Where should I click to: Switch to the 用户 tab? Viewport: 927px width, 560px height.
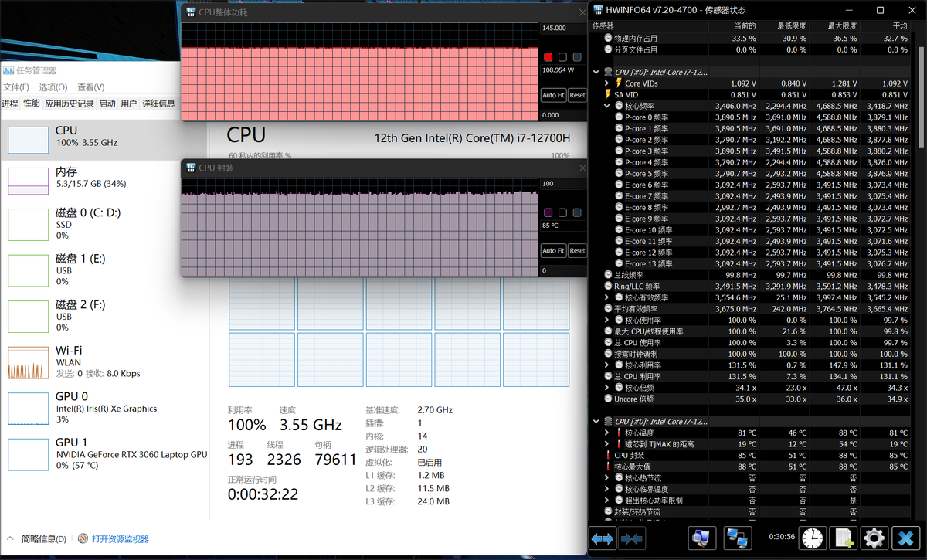pyautogui.click(x=129, y=104)
